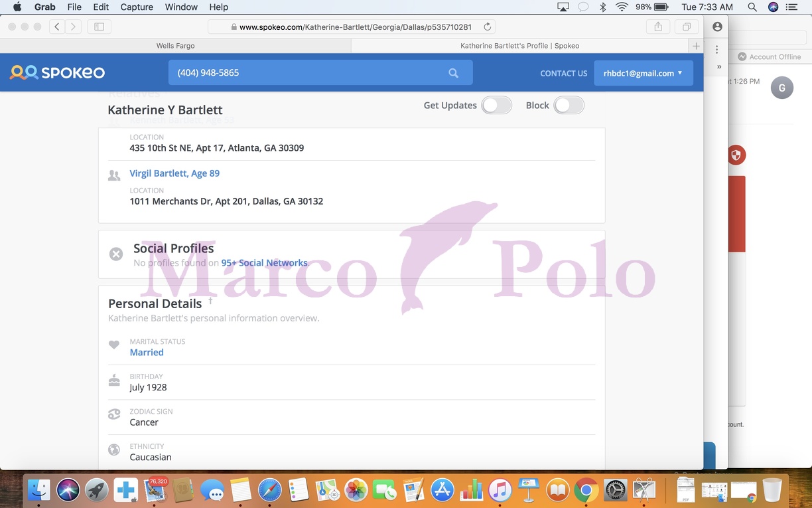Viewport: 812px width, 508px height.
Task: Open Virgil Bartlett, Age 89 link
Action: coord(174,173)
